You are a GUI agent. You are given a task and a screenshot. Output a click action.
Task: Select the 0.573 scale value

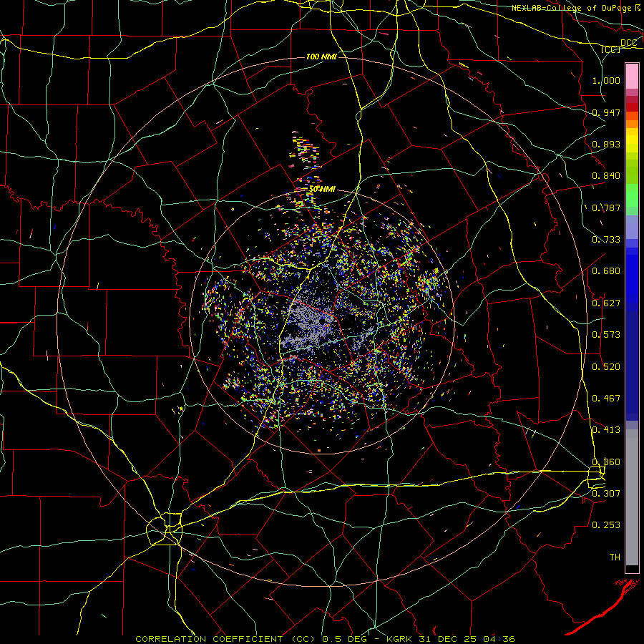coord(606,335)
